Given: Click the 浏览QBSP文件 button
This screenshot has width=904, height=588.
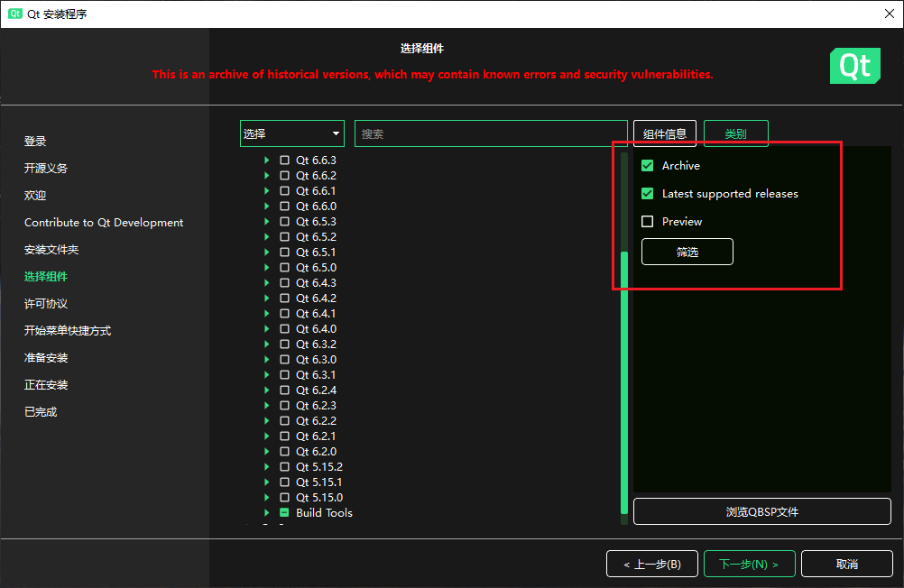Looking at the screenshot, I should pos(761,511).
